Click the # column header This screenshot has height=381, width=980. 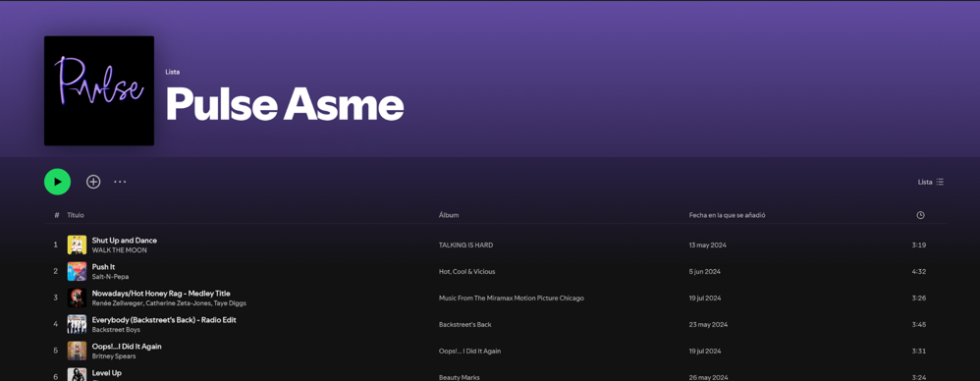(56, 215)
